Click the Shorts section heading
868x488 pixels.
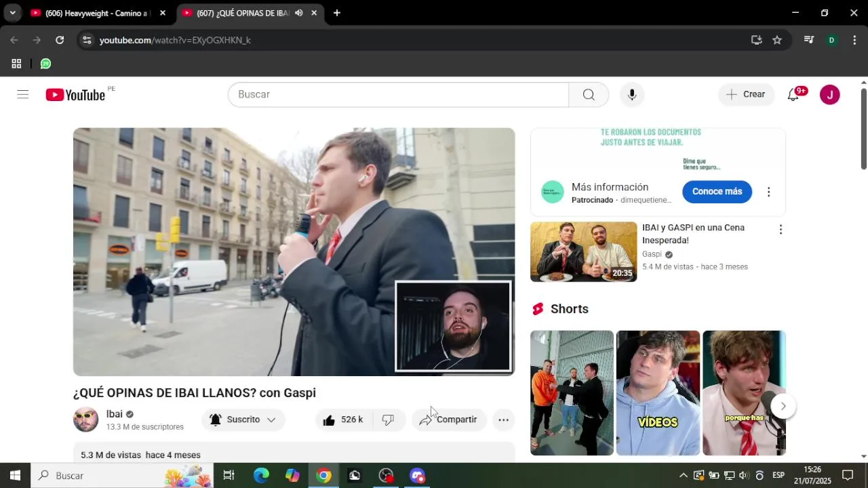point(570,309)
